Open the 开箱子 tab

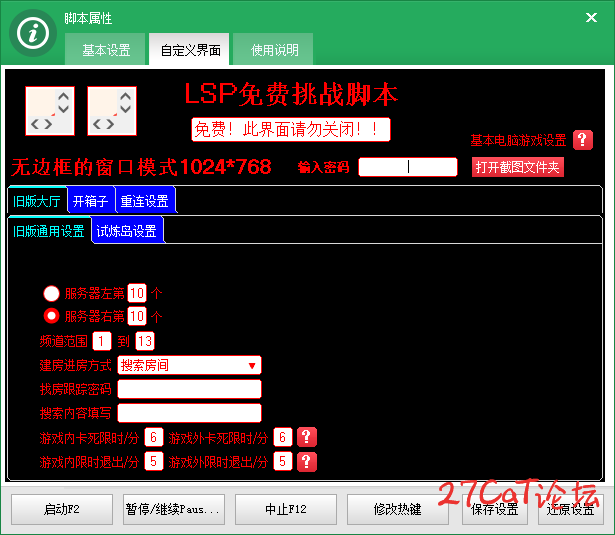(x=90, y=201)
